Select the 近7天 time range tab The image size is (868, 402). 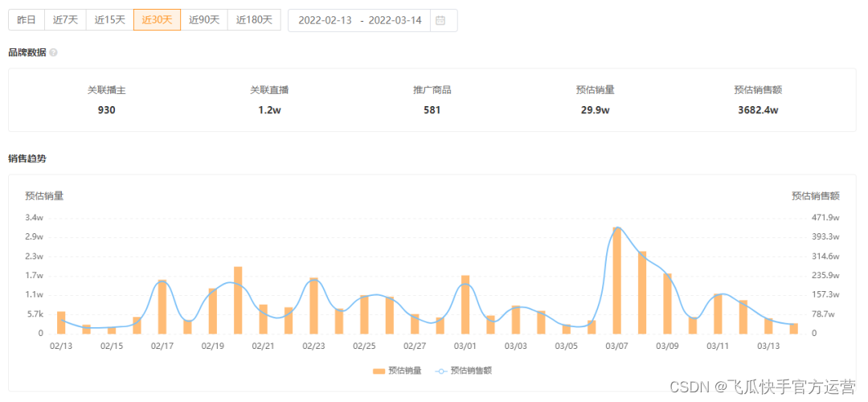point(65,20)
